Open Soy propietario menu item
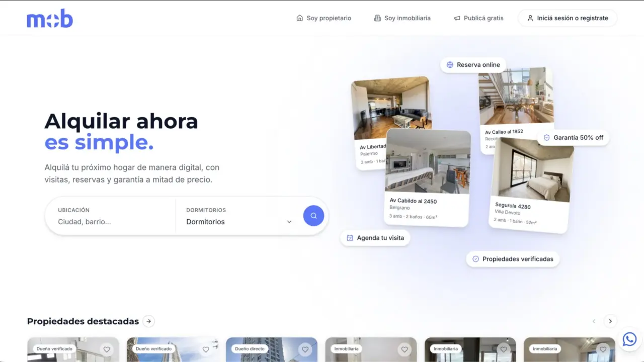The width and height of the screenshot is (644, 362). pyautogui.click(x=324, y=18)
